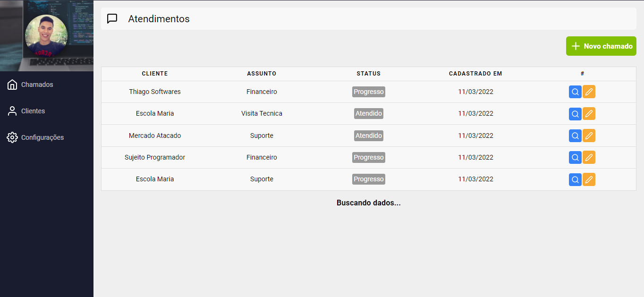
Task: Edit the Visita Tecnica ticket
Action: 589,114
